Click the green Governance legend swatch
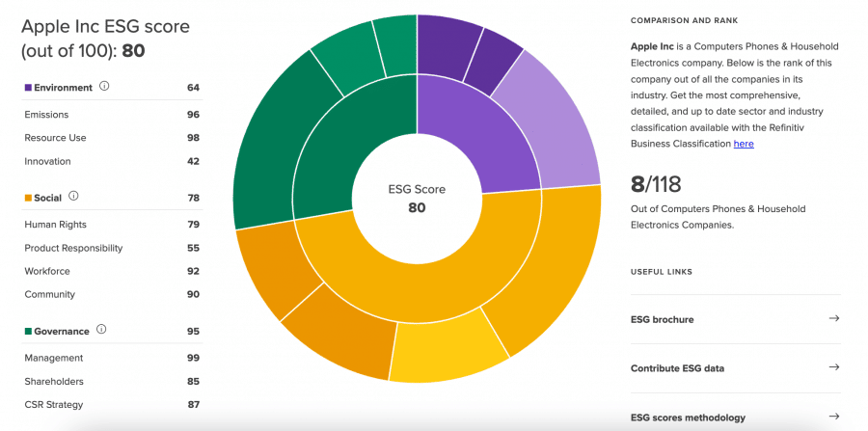Image resolution: width=868 pixels, height=431 pixels. [x=28, y=331]
